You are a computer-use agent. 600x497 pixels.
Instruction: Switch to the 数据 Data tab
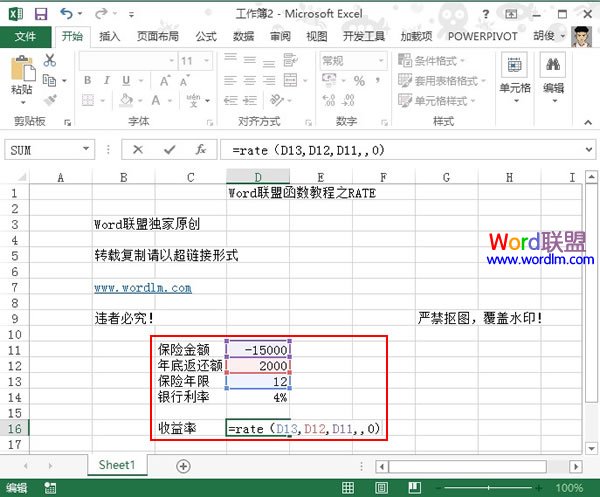[243, 36]
